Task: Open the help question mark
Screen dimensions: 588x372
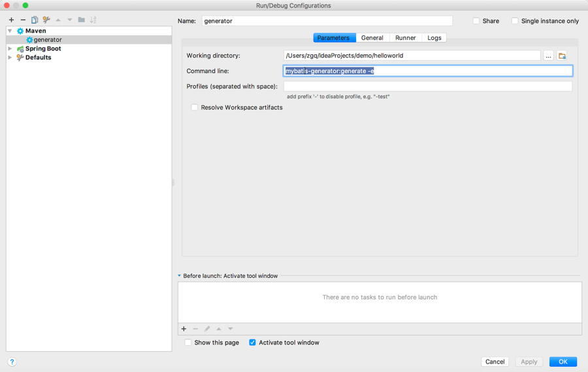Action: [12, 362]
